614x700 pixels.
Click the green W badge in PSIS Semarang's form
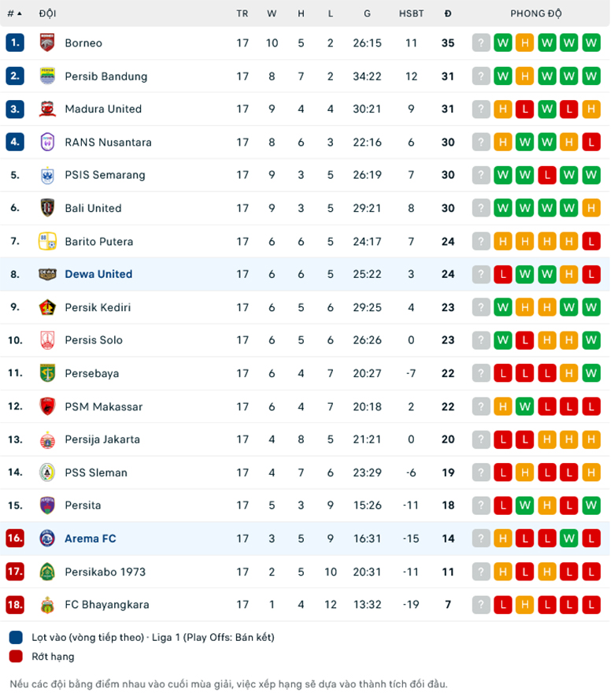click(x=502, y=175)
